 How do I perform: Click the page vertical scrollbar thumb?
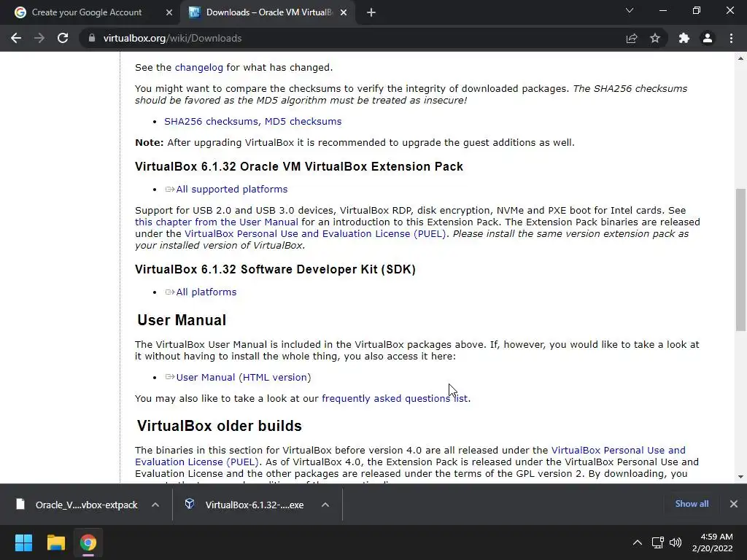click(740, 260)
